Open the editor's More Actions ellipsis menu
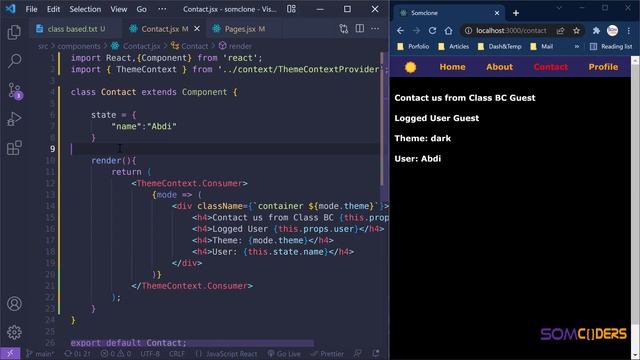The image size is (640, 360). (375, 29)
